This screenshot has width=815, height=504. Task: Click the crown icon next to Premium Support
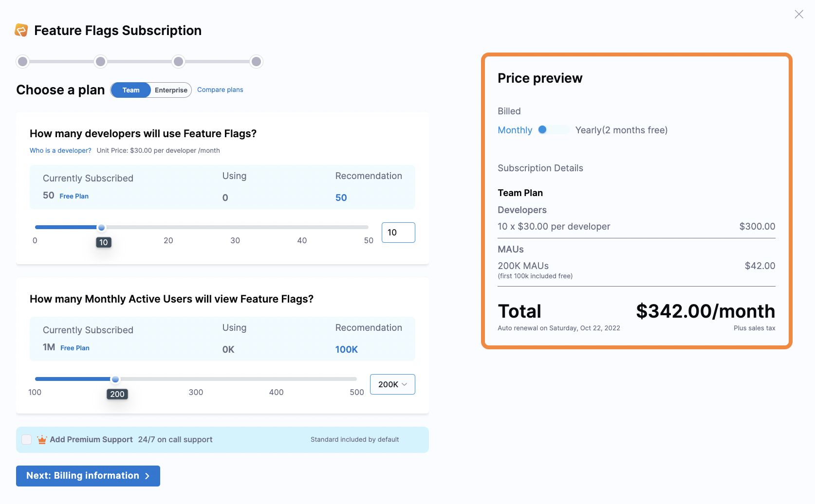(41, 439)
